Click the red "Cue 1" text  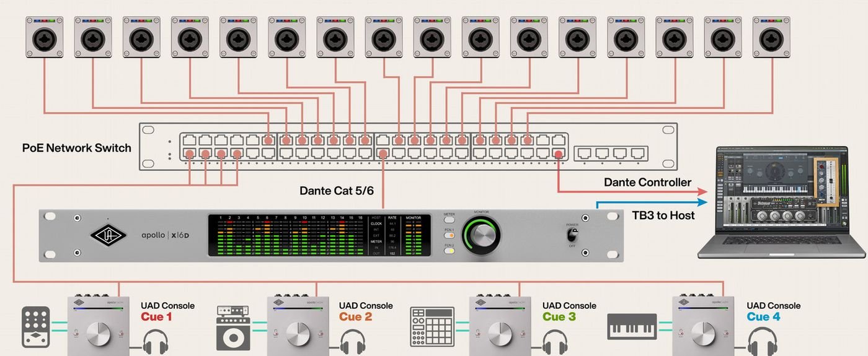[156, 317]
